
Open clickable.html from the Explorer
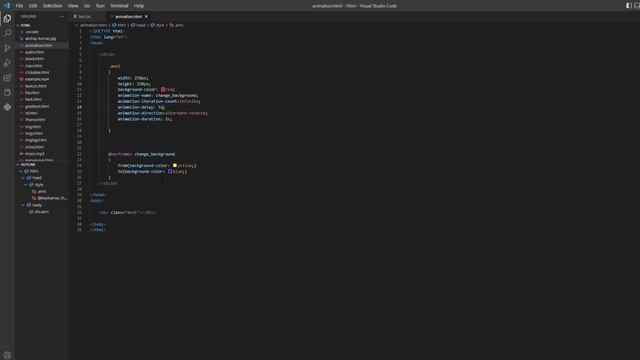tap(42, 72)
